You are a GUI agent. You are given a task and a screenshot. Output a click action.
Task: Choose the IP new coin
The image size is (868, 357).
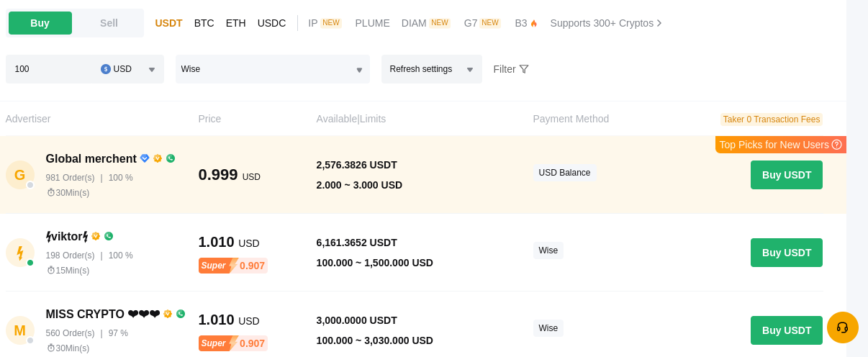click(325, 23)
